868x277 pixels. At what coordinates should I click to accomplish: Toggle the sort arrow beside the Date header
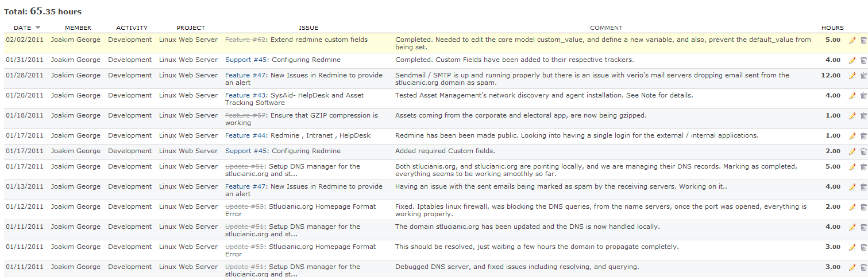(x=38, y=28)
